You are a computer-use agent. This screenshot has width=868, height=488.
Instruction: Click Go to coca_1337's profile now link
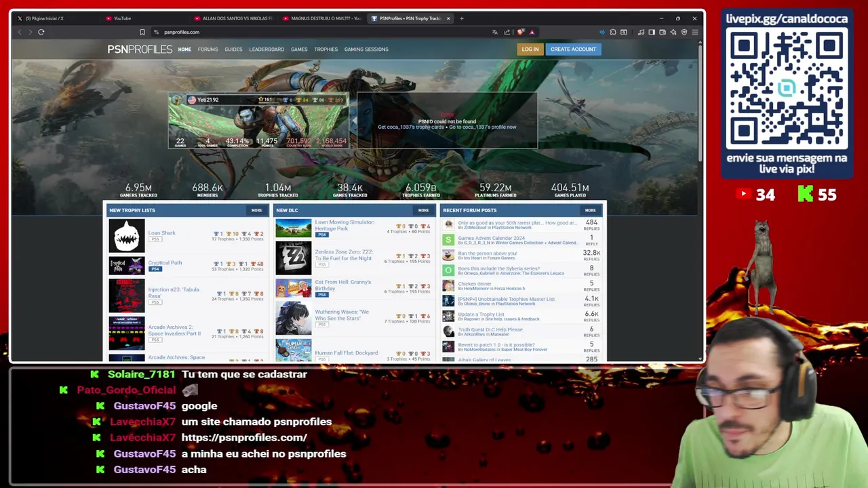(482, 127)
